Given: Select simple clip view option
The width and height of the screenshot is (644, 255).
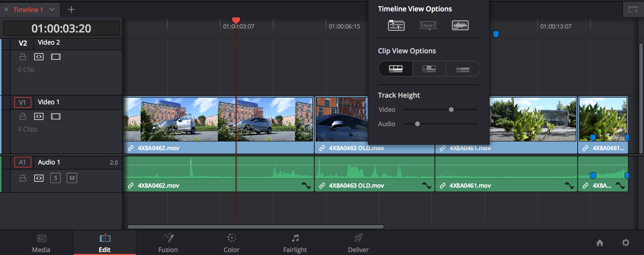Looking at the screenshot, I should pos(463,69).
